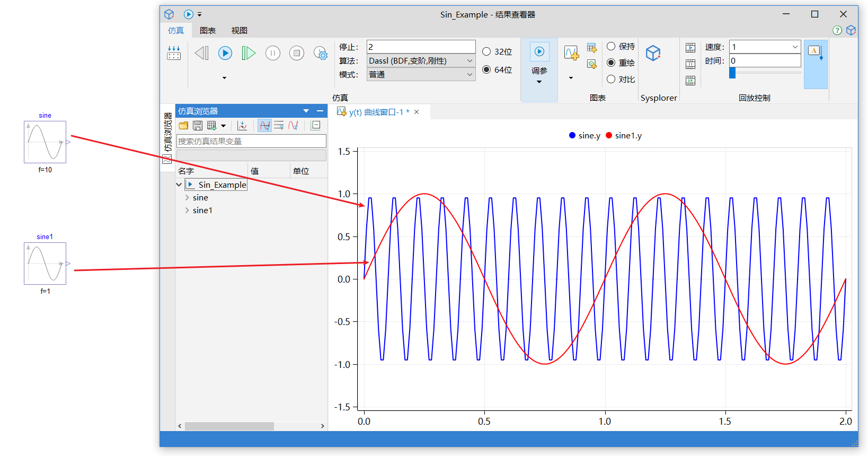This screenshot has width=868, height=456.
Task: Open results folder icon in simulation browser
Action: tap(183, 126)
